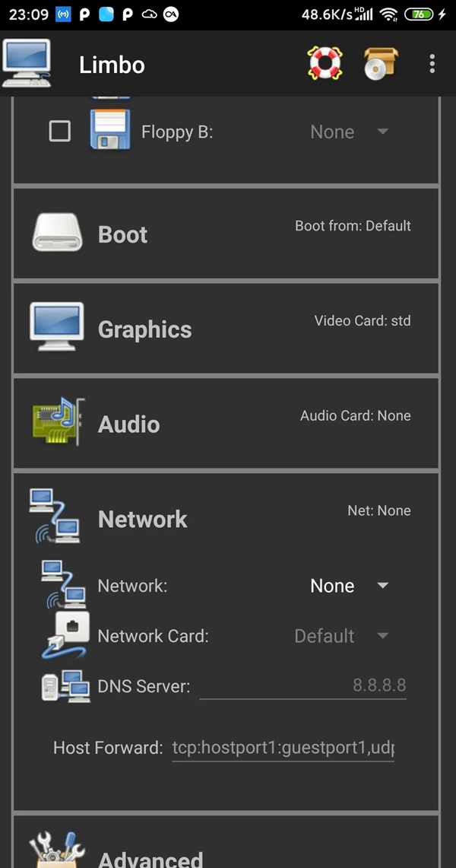Open the lifebuoy help icon
Image resolution: width=456 pixels, height=868 pixels.
[325, 63]
